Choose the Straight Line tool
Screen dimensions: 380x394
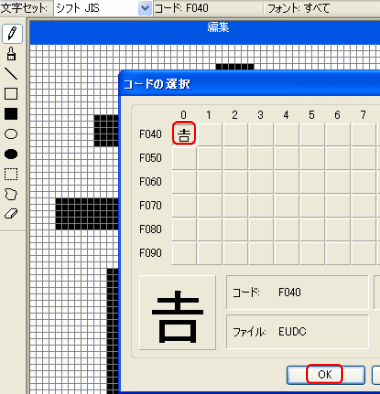click(x=11, y=74)
